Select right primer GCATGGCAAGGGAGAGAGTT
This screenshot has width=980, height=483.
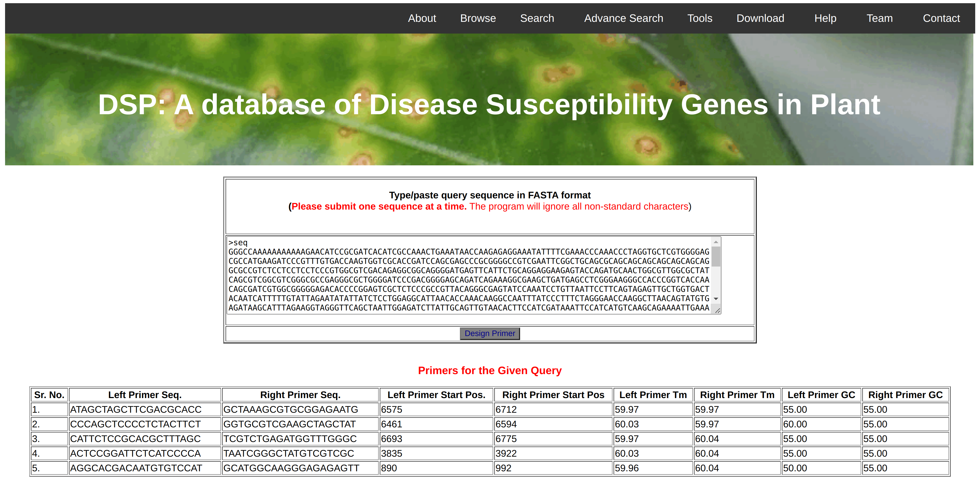coord(291,468)
